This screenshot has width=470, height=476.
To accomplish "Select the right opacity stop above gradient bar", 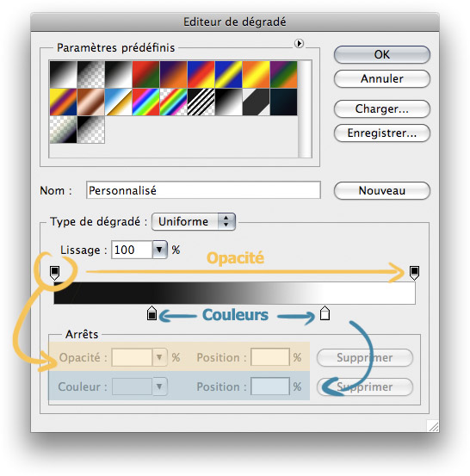I will [414, 273].
